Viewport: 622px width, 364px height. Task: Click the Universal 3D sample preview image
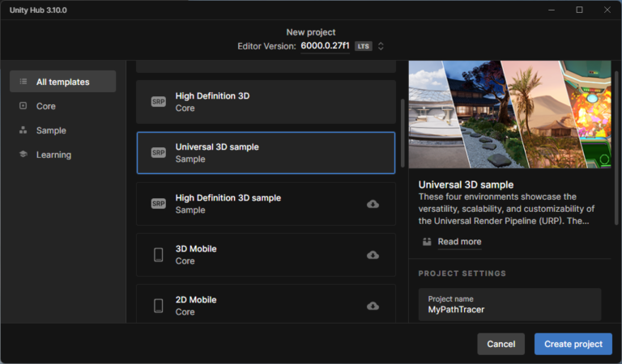pyautogui.click(x=510, y=113)
